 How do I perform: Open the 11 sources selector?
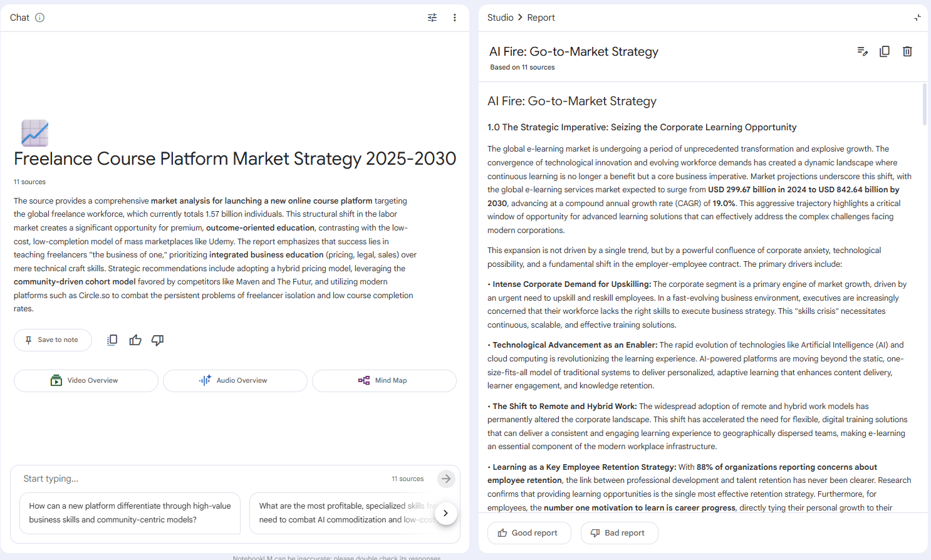pyautogui.click(x=407, y=479)
